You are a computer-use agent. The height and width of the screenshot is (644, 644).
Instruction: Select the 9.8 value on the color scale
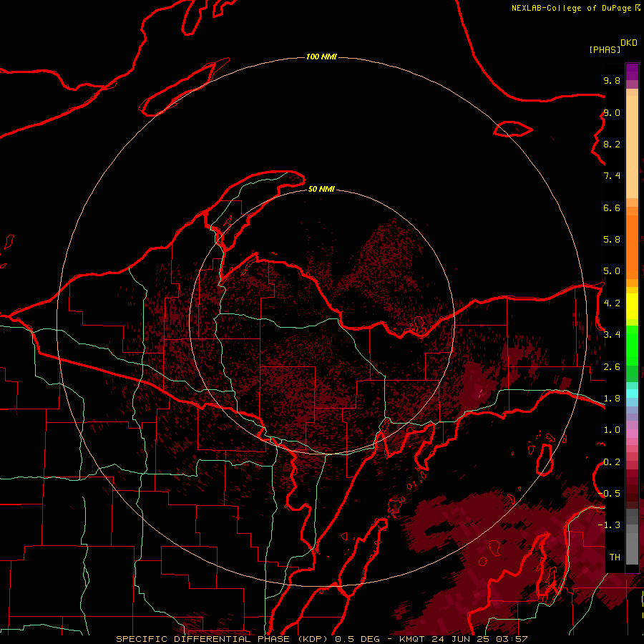612,80
